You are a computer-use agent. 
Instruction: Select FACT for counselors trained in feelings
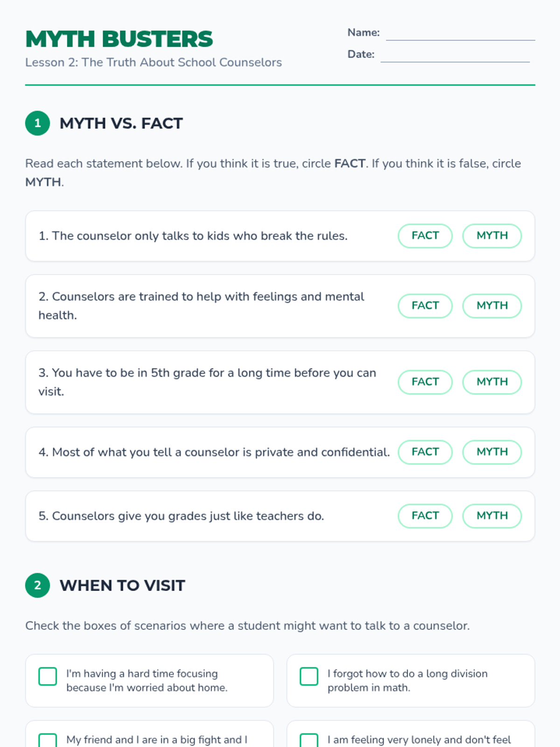[425, 306]
